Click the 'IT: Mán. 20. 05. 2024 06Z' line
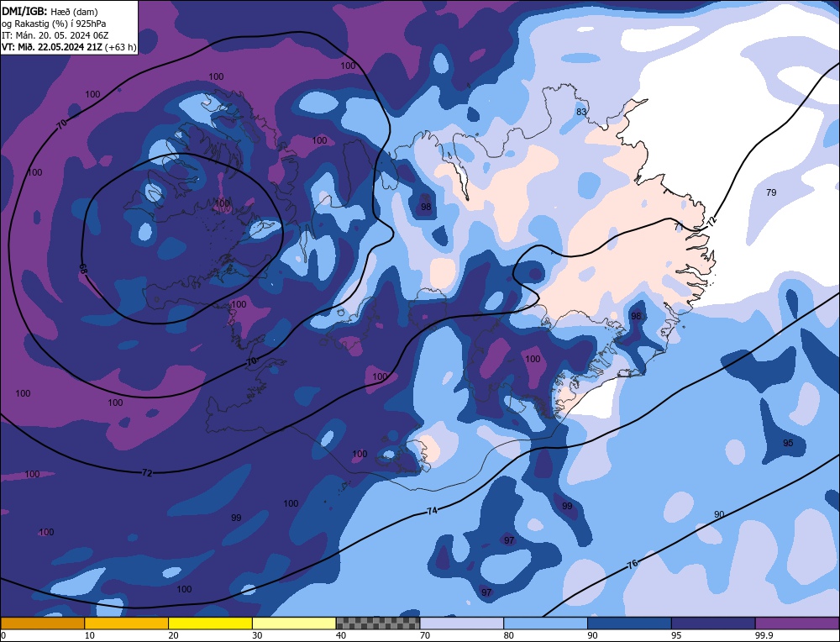Screen dimensions: 840x642 tap(55, 35)
